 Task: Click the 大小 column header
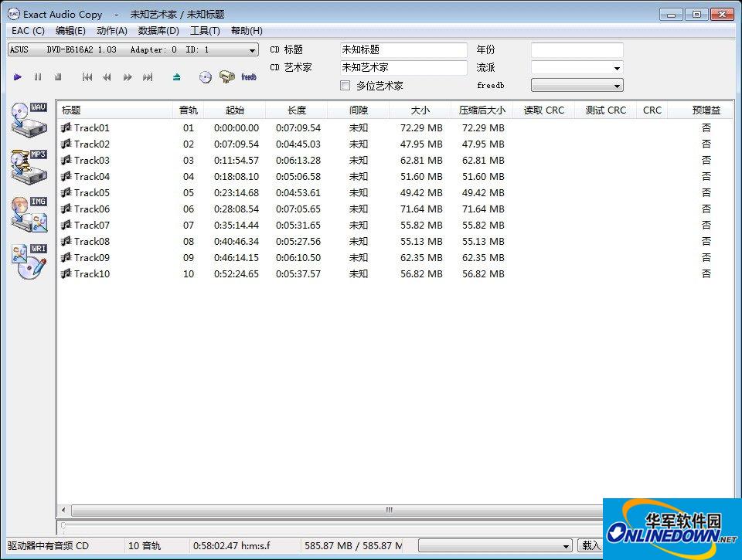point(420,110)
